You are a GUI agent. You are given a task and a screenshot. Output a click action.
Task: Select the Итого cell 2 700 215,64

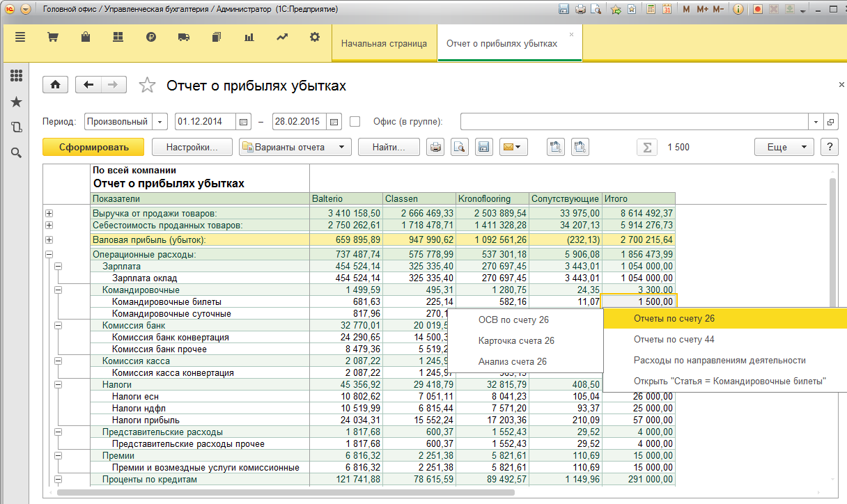click(x=639, y=239)
